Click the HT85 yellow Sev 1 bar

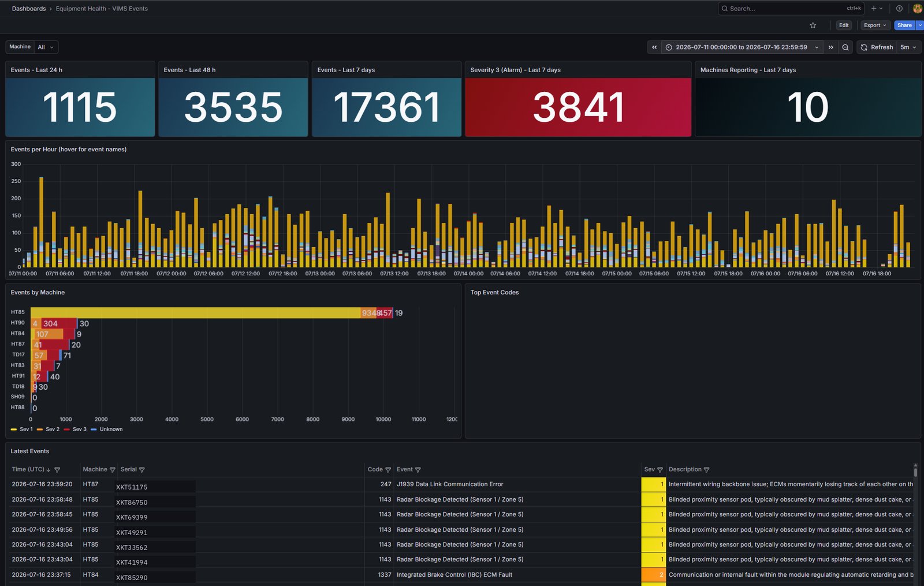coord(196,313)
